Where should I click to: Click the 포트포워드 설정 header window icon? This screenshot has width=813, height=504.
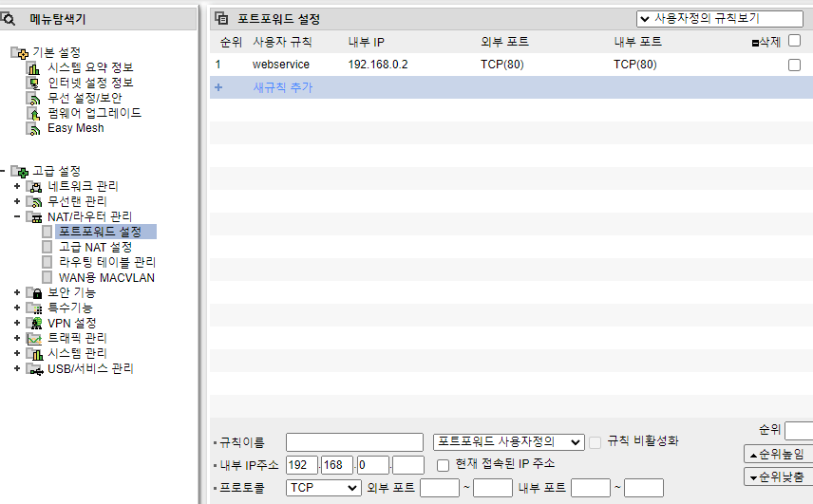pos(221,19)
